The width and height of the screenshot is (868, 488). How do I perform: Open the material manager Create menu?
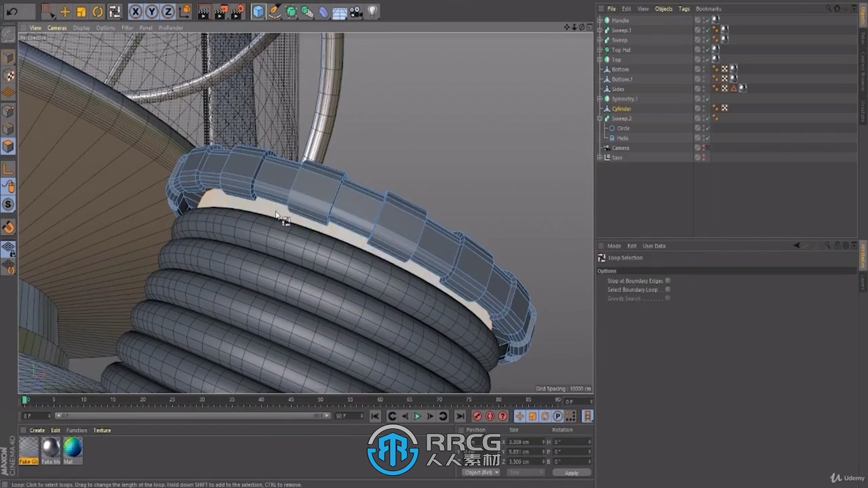37,430
